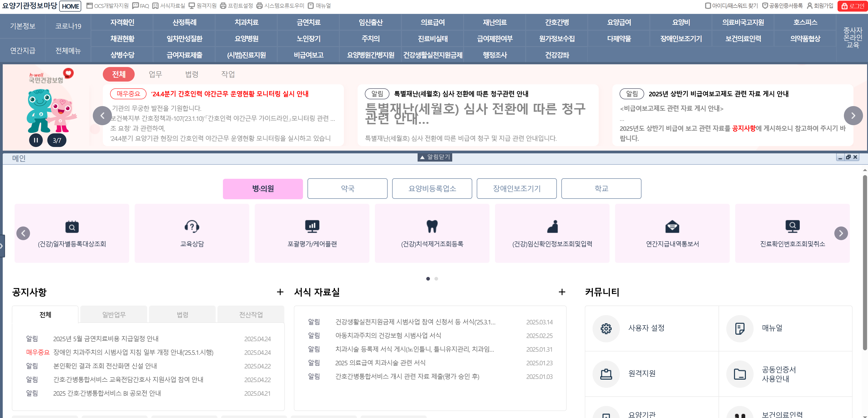
Task: Advance shortcut tiles with right arrow
Action: (x=841, y=233)
